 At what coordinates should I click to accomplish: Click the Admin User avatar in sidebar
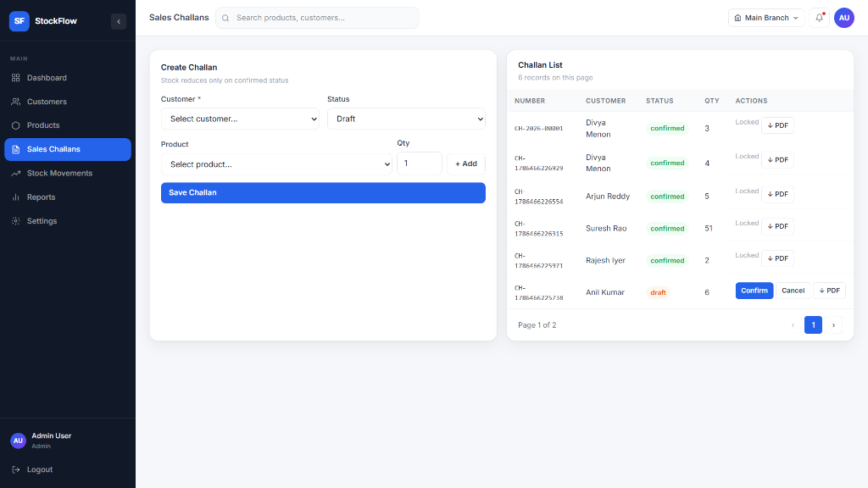coord(19,441)
